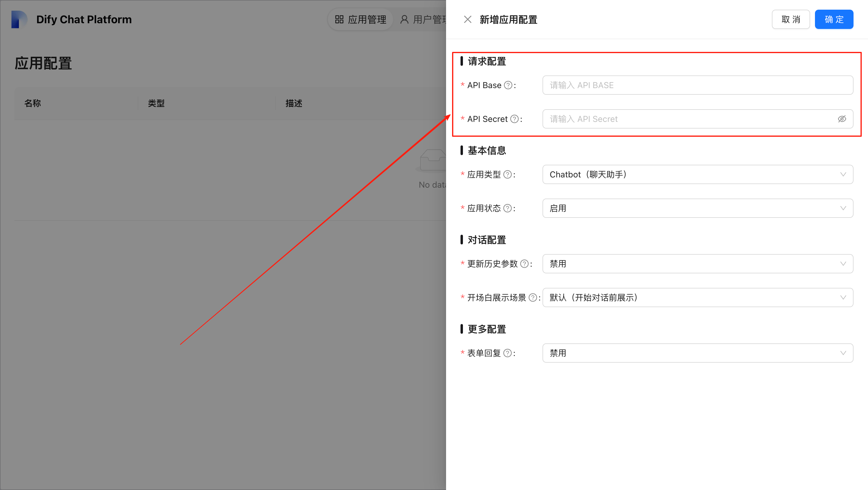The width and height of the screenshot is (868, 490).
Task: Click the API BASE input field
Action: pos(697,85)
